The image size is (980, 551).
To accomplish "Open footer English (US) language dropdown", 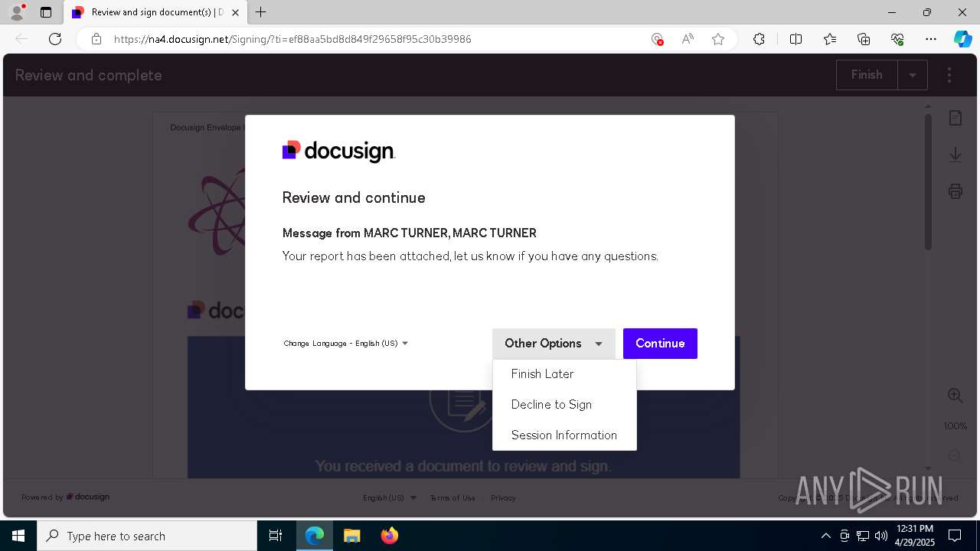I will 390,497.
